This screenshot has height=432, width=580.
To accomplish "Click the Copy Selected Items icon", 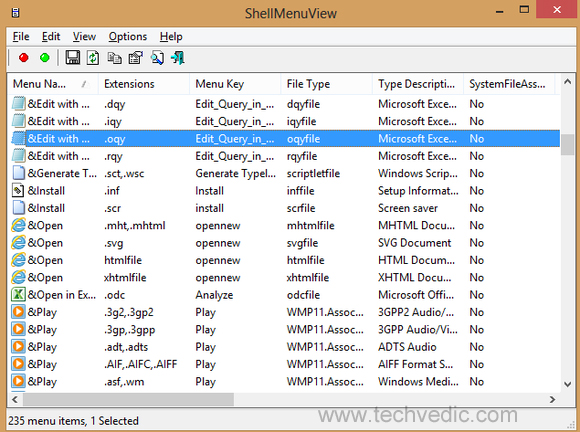I will (x=114, y=58).
